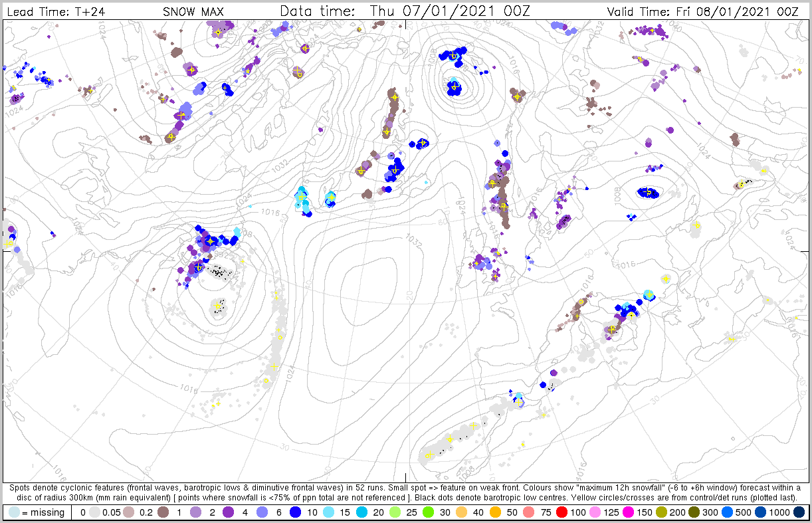Pick the dark olive swatch between 200 and 300

(694, 512)
